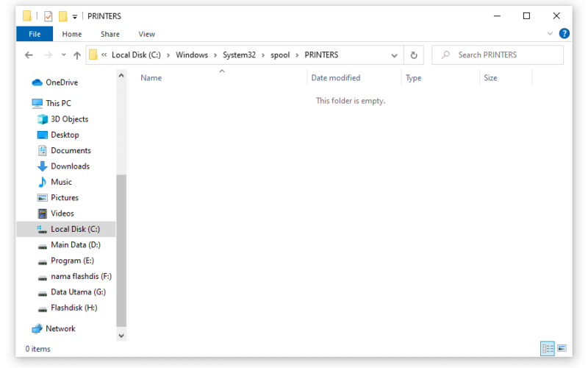Switch to the Home ribbon tab
This screenshot has width=588, height=368.
click(x=71, y=34)
